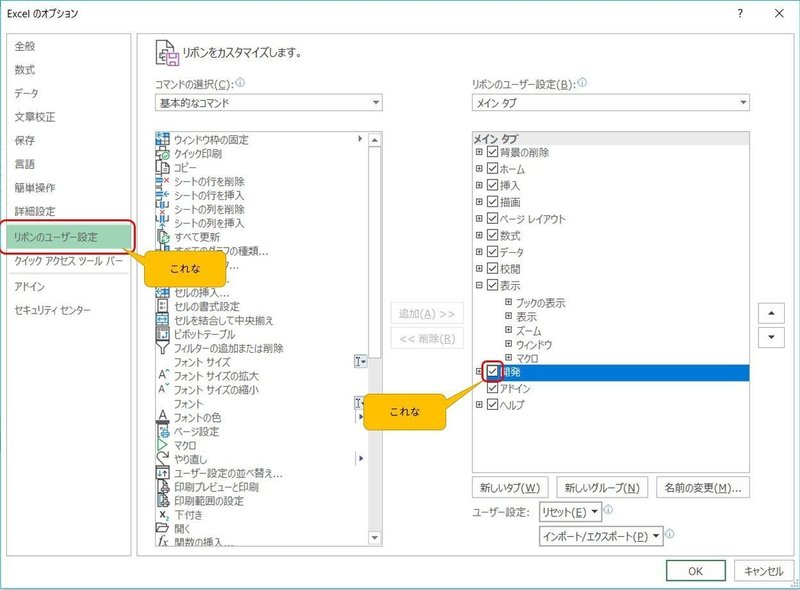Expand the ズーム group node
The image size is (800, 590).
coord(509,330)
